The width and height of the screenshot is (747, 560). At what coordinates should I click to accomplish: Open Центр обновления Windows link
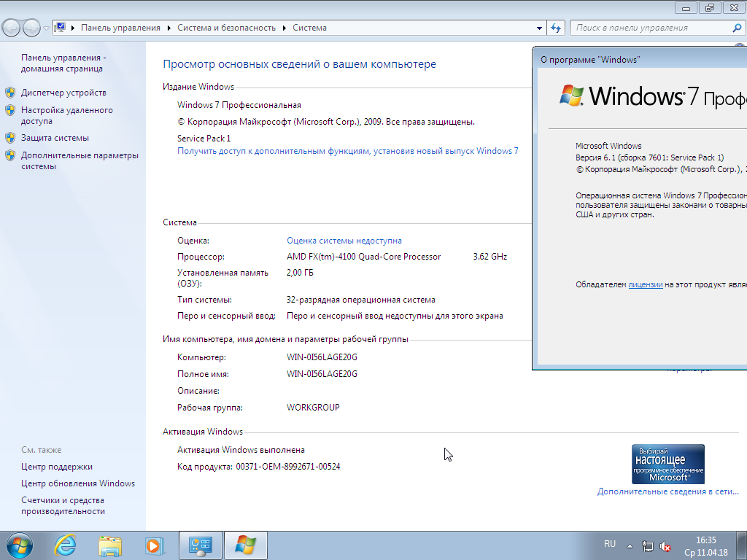[77, 483]
